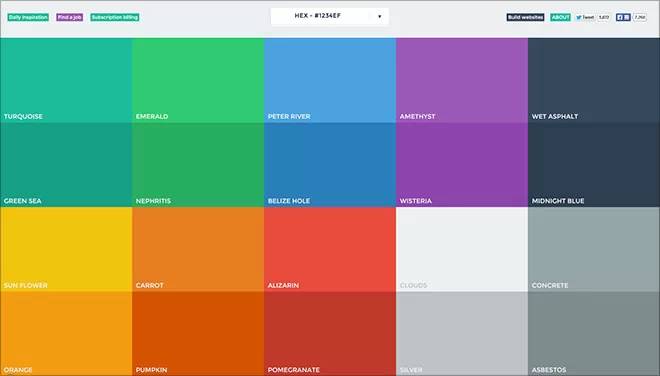The image size is (660, 376).
Task: Click the Facebook share button
Action: [623, 17]
